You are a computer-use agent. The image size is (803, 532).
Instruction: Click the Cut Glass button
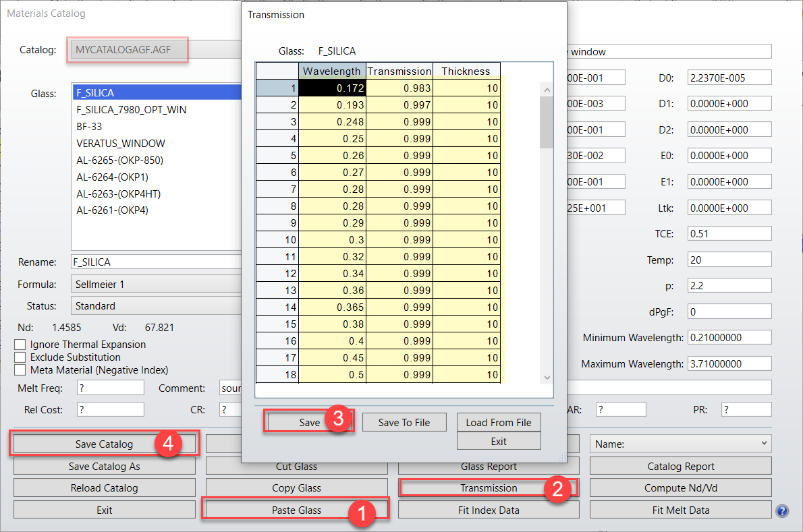(x=296, y=467)
